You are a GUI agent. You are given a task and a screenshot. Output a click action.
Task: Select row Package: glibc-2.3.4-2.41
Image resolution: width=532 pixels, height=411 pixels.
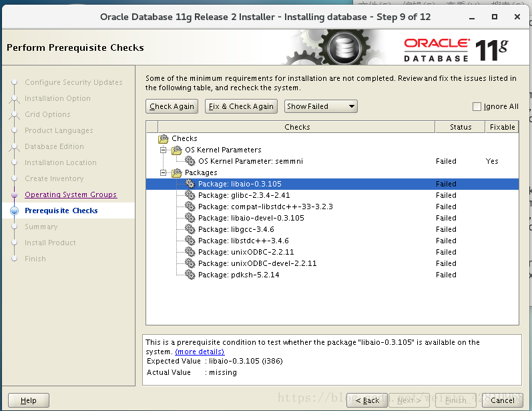pyautogui.click(x=332, y=195)
